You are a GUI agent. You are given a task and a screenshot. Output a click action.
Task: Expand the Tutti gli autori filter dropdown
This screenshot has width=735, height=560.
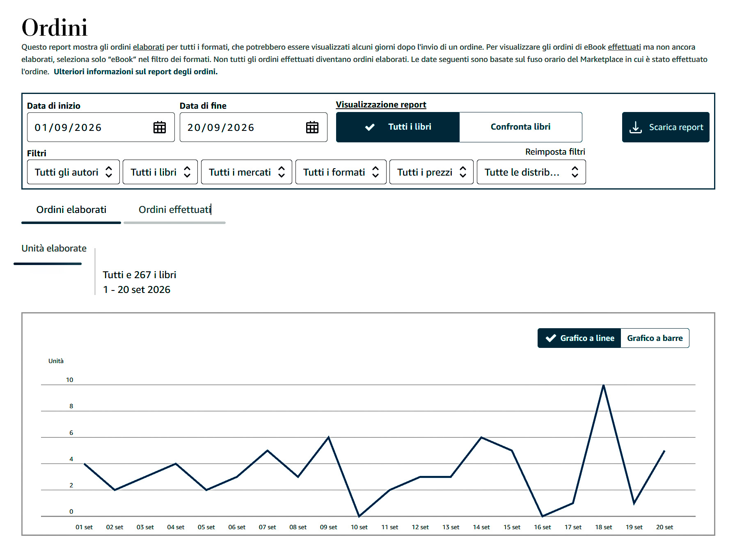pos(73,172)
